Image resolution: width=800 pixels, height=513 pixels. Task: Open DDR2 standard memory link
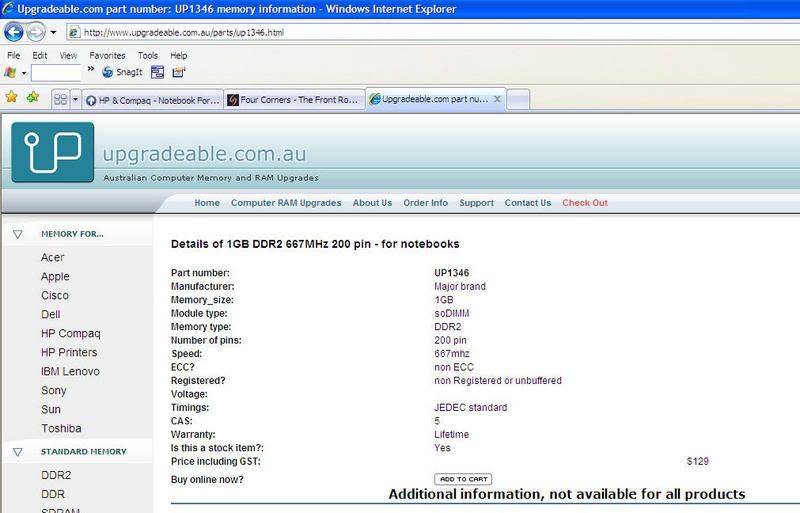[56, 475]
